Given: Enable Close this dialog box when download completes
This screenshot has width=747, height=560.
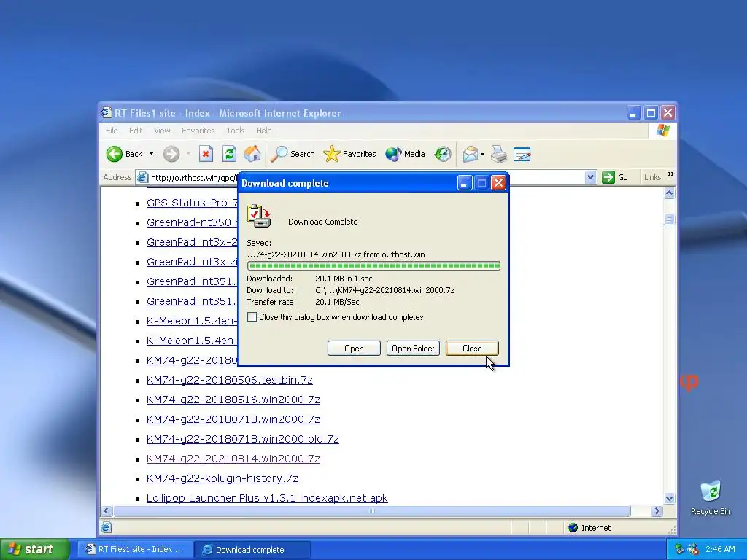Looking at the screenshot, I should point(252,316).
